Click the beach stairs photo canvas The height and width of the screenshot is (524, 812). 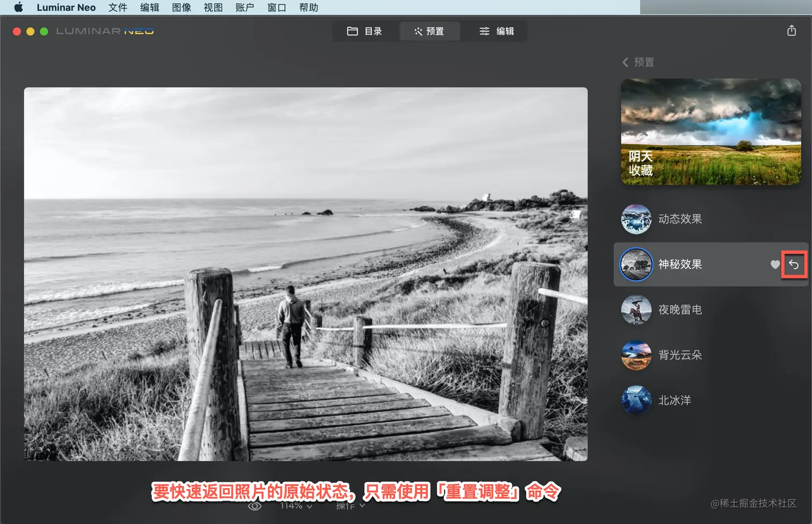(x=306, y=274)
